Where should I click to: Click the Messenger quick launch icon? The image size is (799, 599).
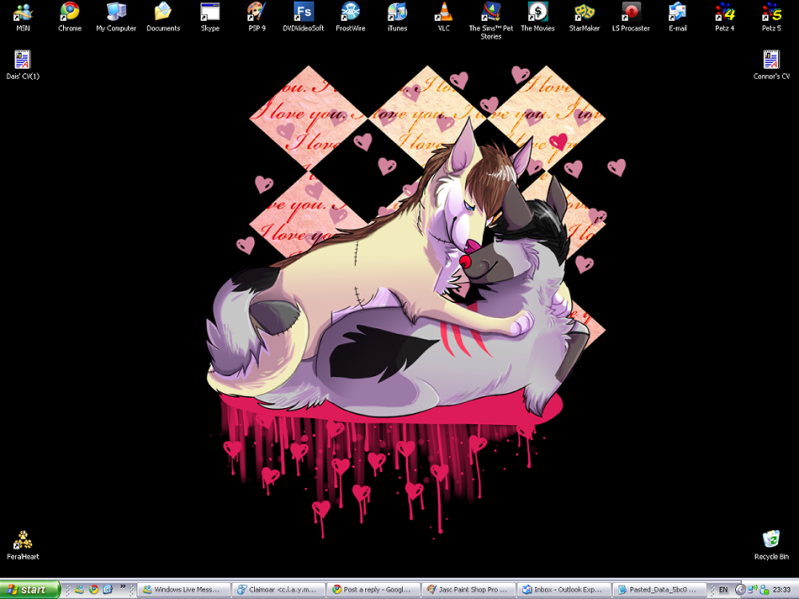(x=79, y=589)
